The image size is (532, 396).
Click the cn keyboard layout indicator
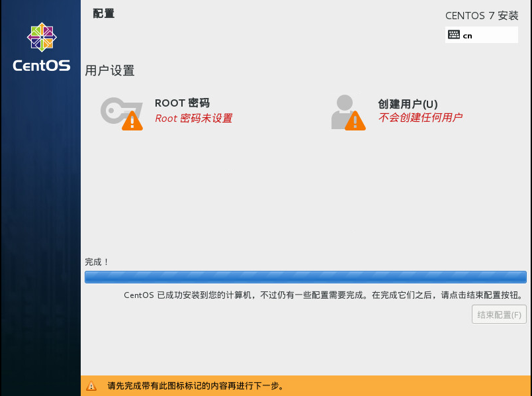pos(482,35)
